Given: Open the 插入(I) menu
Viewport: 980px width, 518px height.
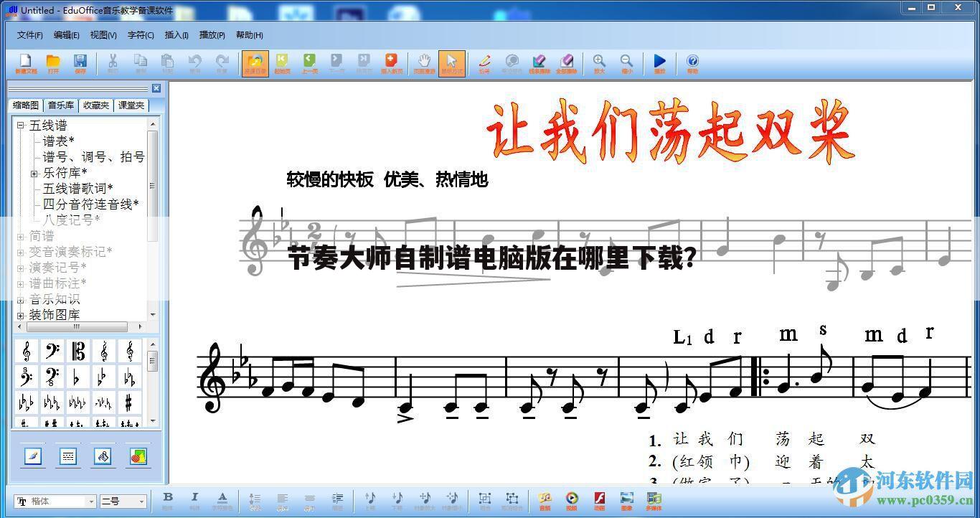Looking at the screenshot, I should click(176, 35).
